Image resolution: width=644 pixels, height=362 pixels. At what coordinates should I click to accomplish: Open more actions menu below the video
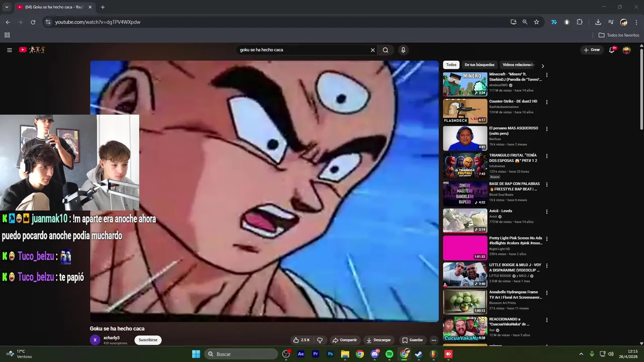[434, 340]
